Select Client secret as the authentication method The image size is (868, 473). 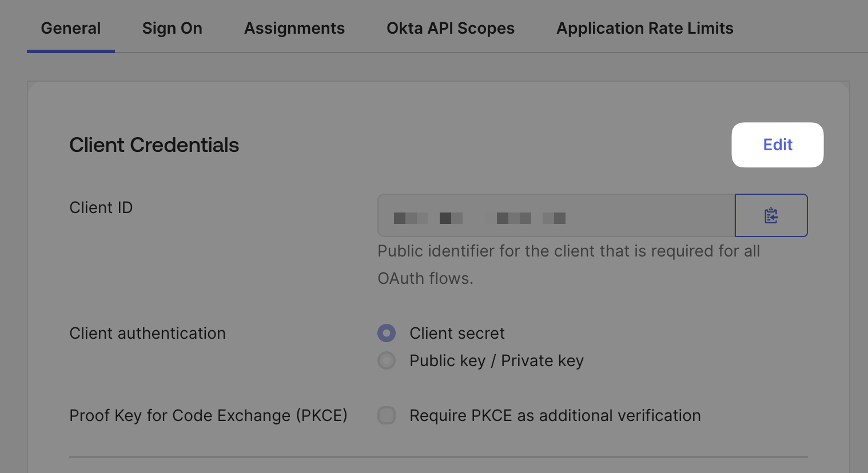click(387, 333)
